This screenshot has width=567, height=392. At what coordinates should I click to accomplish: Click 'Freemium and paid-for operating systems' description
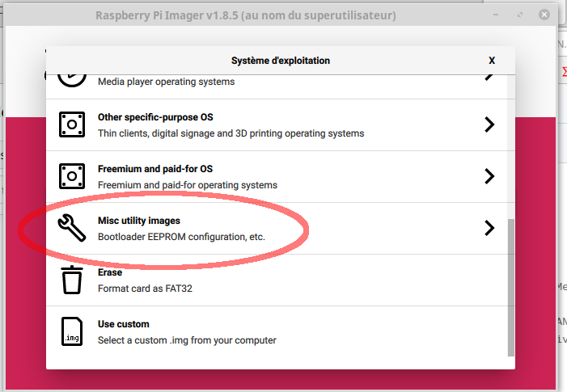pos(188,185)
